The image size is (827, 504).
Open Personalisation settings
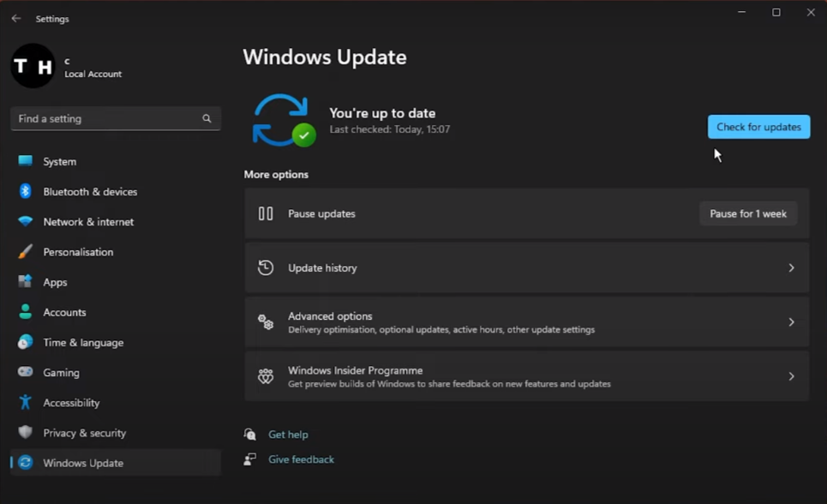click(116, 252)
